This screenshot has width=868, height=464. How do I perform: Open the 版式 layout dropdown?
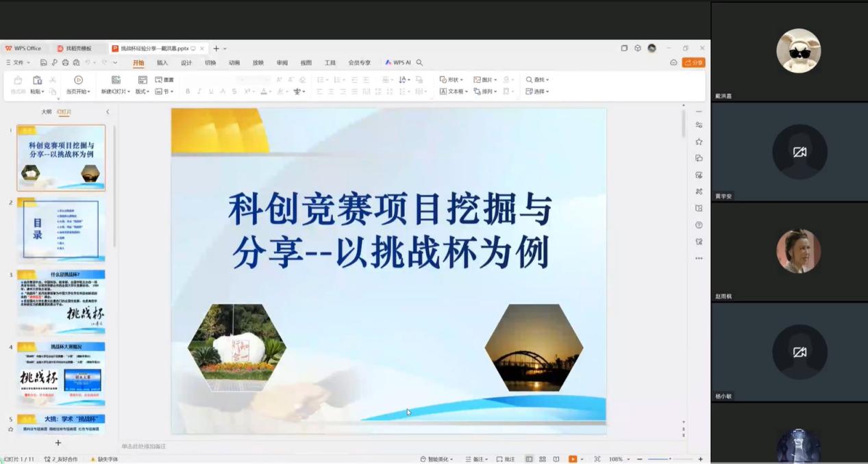coord(142,92)
